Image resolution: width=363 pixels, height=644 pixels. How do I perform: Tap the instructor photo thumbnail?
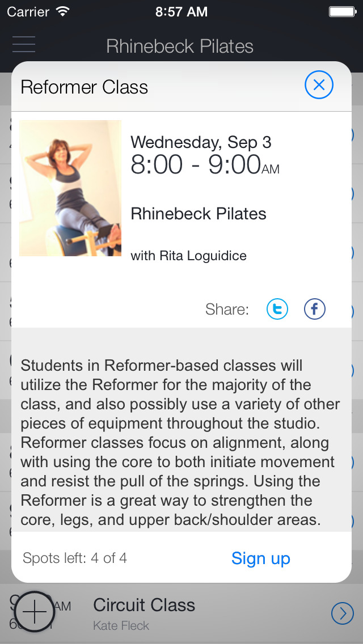tap(70, 188)
